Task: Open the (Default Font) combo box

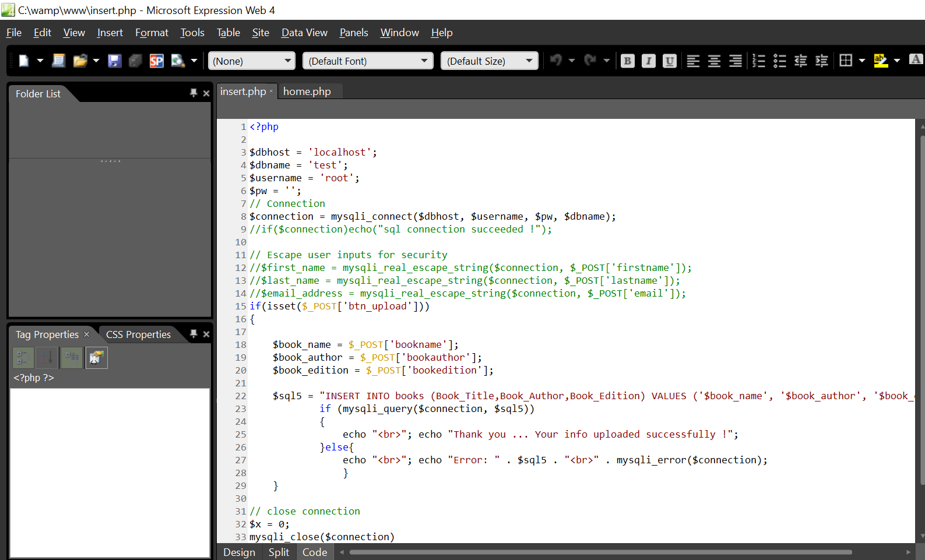Action: (368, 61)
